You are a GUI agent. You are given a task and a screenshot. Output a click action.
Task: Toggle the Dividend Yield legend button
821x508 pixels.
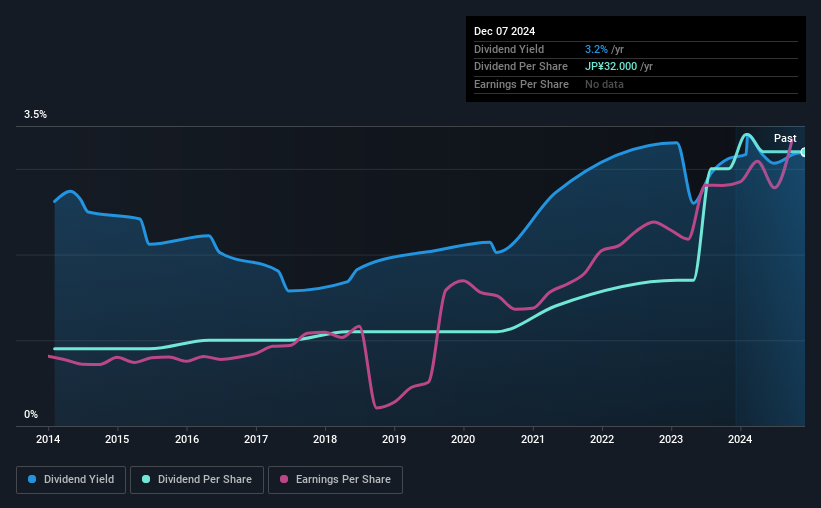(x=71, y=480)
